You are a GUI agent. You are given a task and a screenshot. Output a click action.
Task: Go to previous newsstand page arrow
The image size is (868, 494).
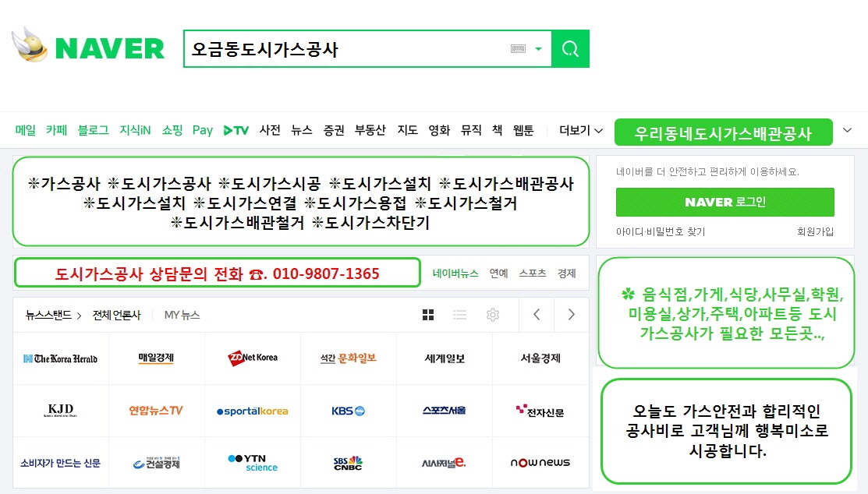click(537, 315)
